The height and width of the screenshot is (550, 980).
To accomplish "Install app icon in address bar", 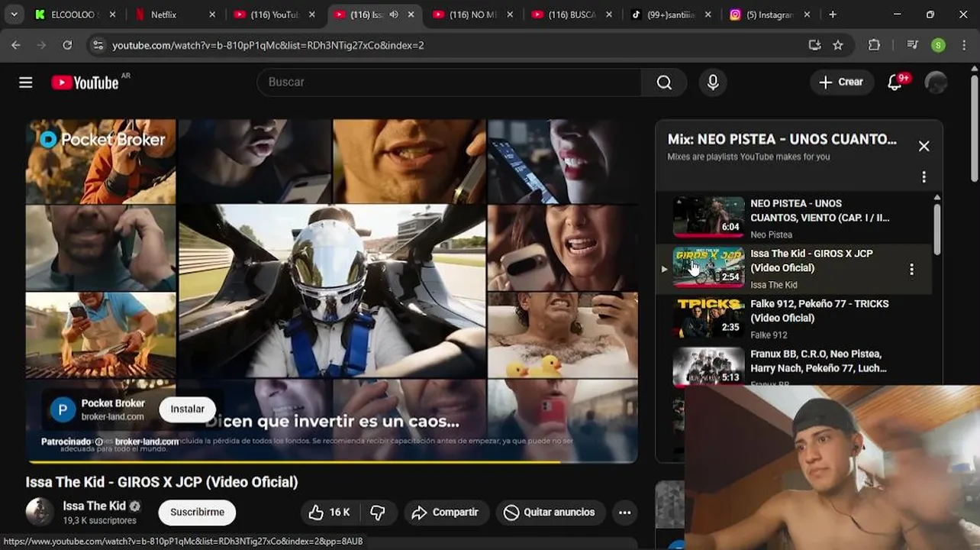I will point(814,45).
